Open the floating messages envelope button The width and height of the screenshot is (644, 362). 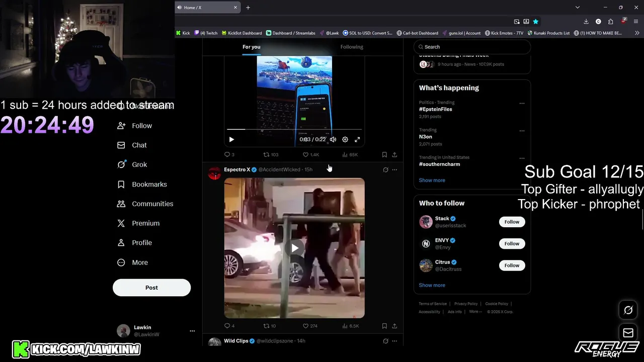pos(628,333)
